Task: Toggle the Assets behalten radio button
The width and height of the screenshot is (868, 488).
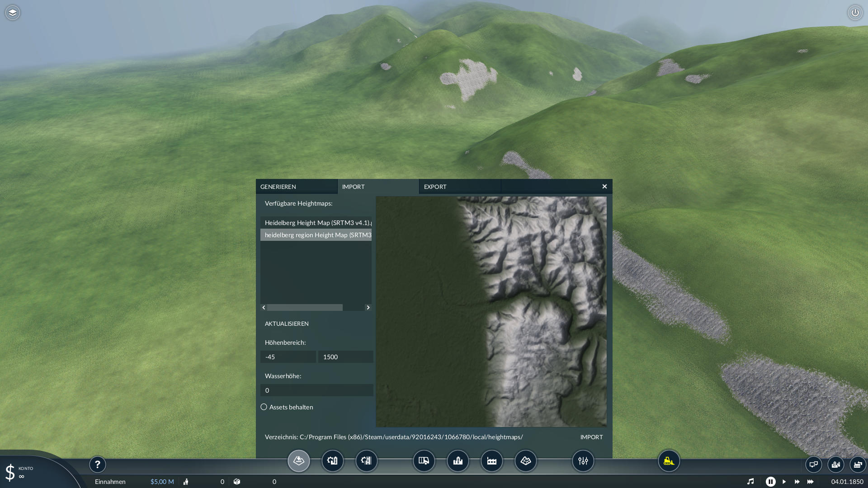Action: pos(264,407)
